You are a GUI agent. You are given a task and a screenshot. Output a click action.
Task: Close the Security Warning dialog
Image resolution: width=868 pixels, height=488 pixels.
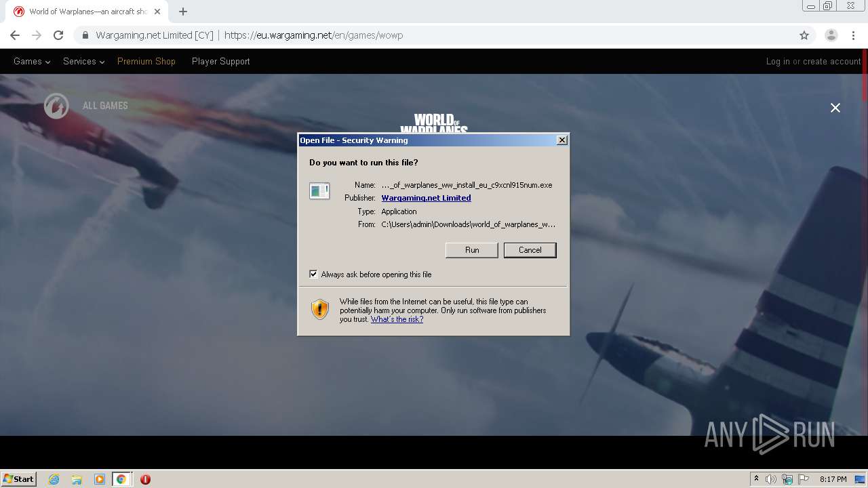pos(561,140)
